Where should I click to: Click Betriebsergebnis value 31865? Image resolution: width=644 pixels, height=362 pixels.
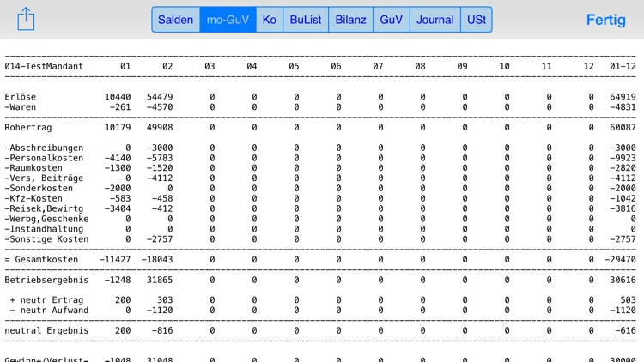160,280
